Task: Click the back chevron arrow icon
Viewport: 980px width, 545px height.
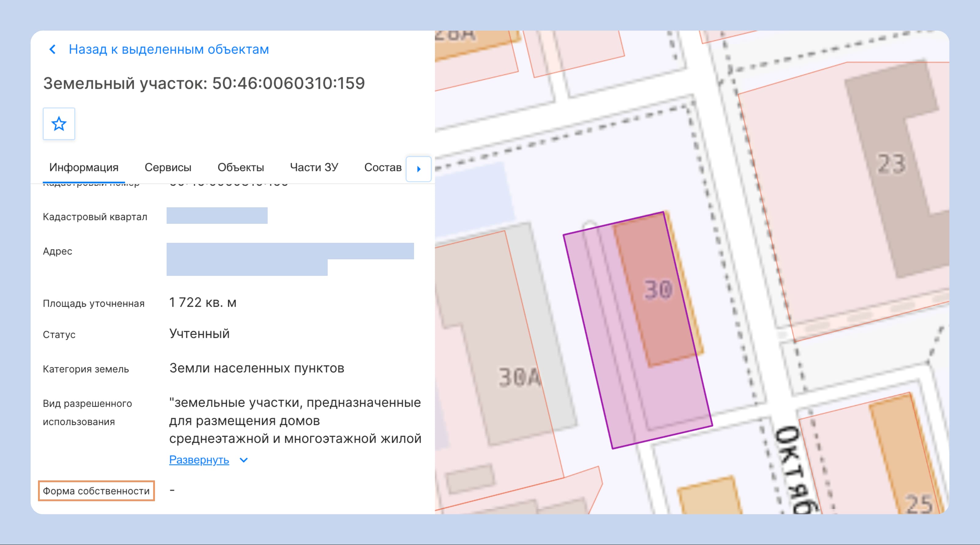Action: [52, 49]
